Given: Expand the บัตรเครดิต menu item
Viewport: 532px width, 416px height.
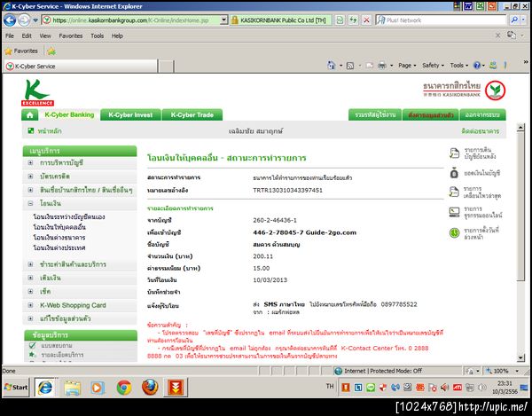Looking at the screenshot, I should pyautogui.click(x=30, y=177).
